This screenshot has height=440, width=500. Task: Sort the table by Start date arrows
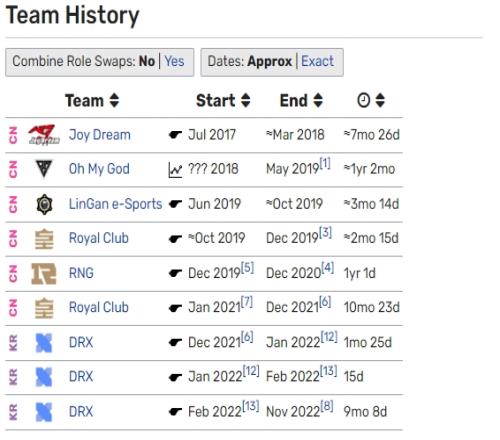pos(246,100)
